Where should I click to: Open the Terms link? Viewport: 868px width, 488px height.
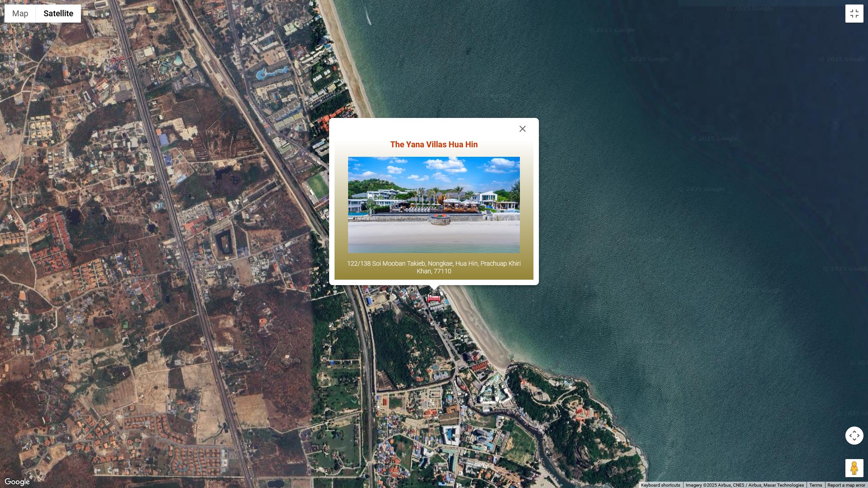816,485
